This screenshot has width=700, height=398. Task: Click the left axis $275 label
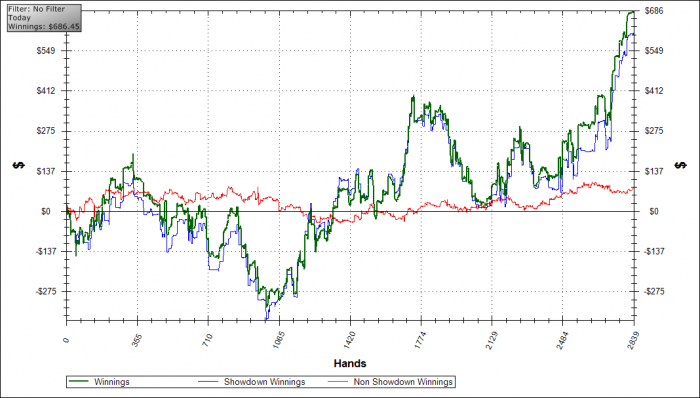(46, 131)
